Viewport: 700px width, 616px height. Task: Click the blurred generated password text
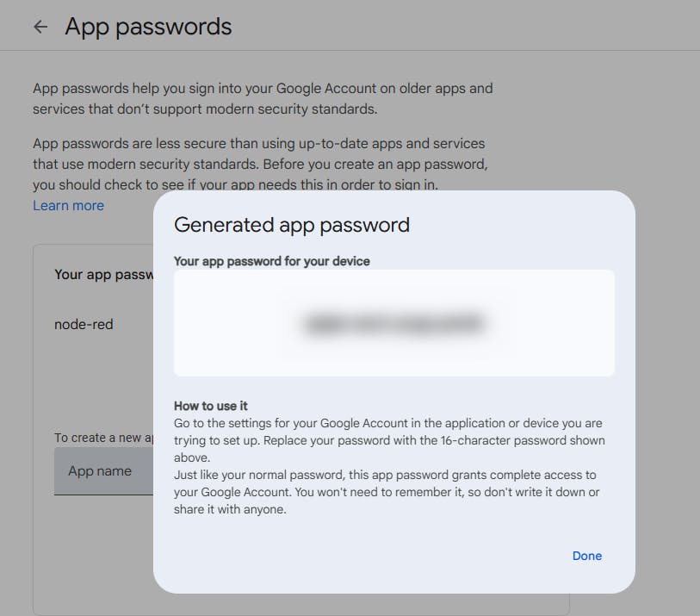(393, 324)
